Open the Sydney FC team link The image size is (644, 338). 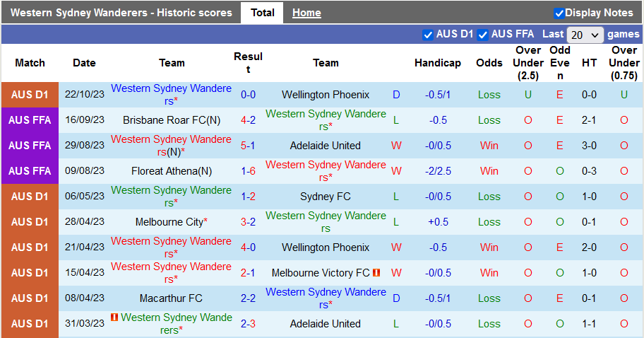pos(325,197)
